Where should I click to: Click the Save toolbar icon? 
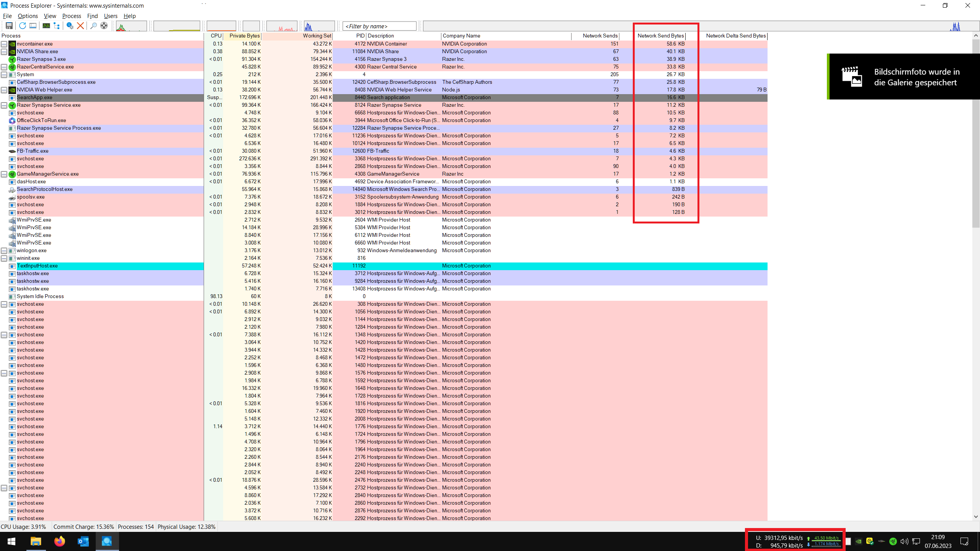point(9,26)
